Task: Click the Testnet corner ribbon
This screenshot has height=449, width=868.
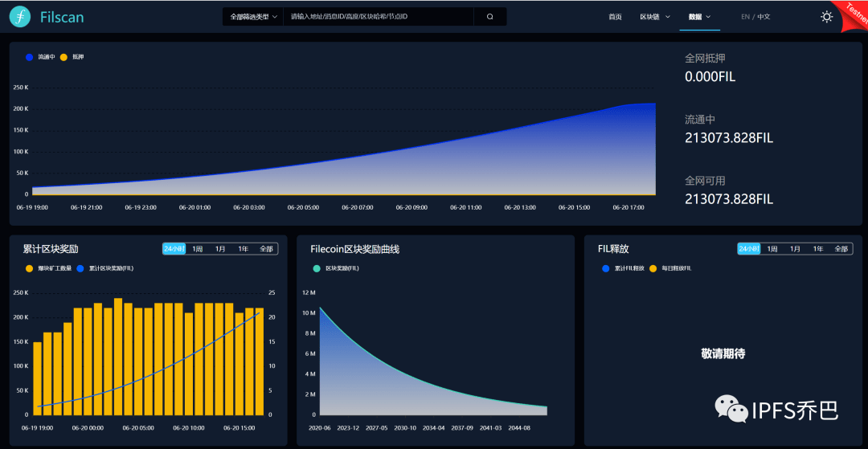Action: coord(854,15)
